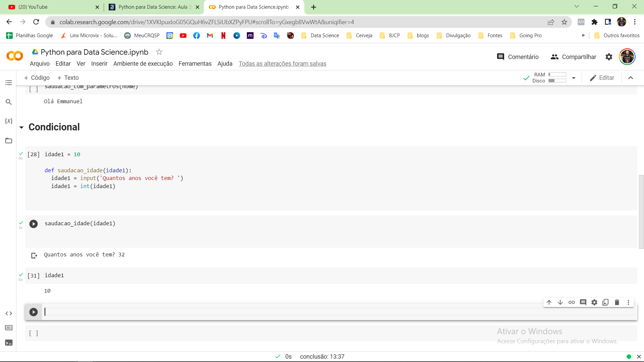Image resolution: width=644 pixels, height=362 pixels.
Task: Copy link to the selected cell
Action: pos(572,302)
